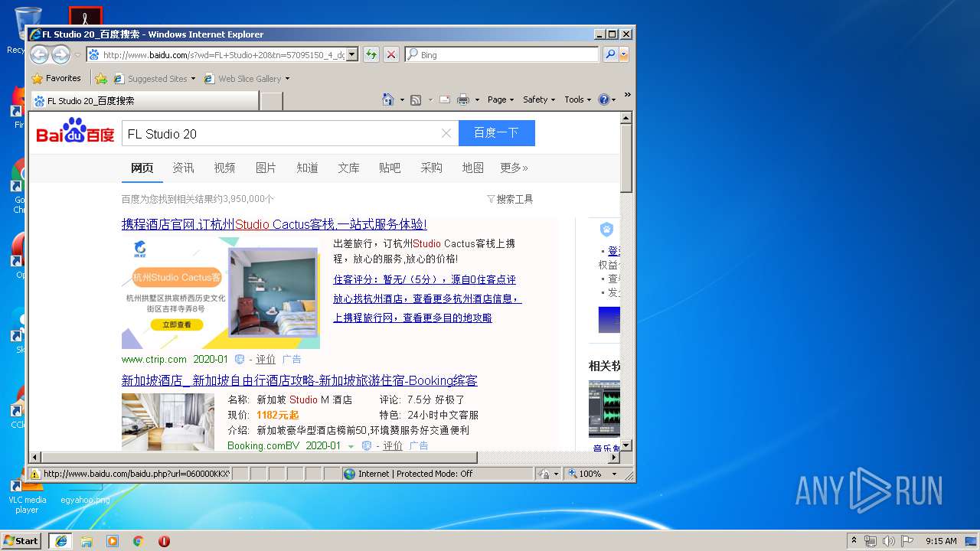Open the www.ctrip.com green URL
Viewport: 980px width, 551px height.
tap(154, 359)
